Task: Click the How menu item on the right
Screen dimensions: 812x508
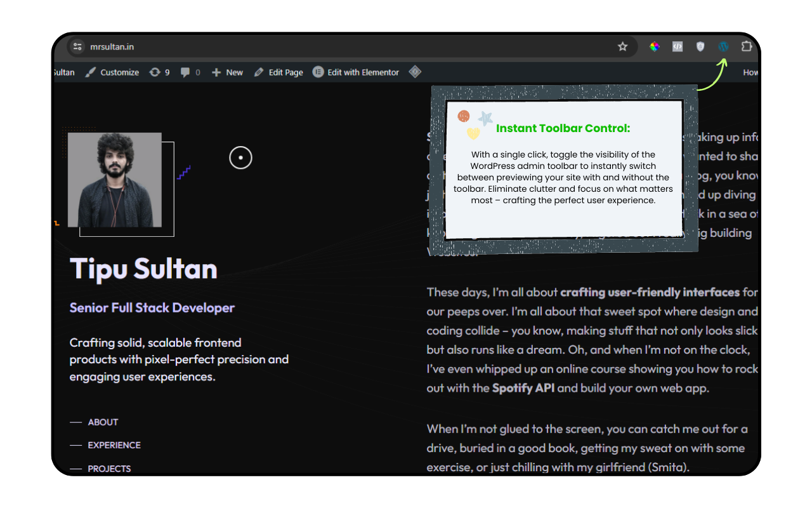Action: point(750,72)
